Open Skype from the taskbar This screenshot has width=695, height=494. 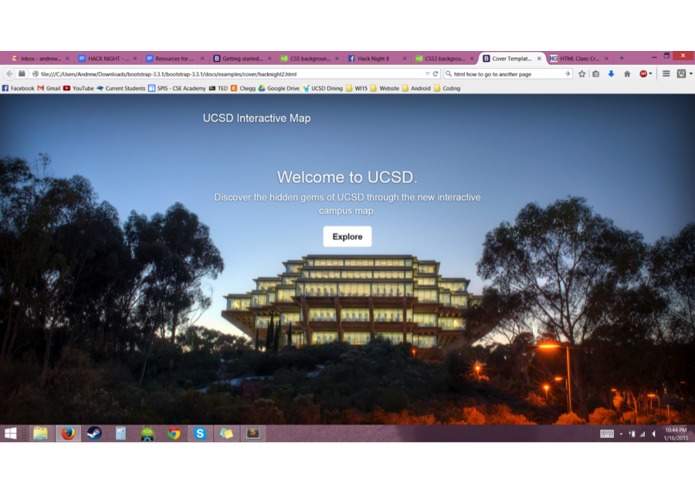[x=200, y=433]
